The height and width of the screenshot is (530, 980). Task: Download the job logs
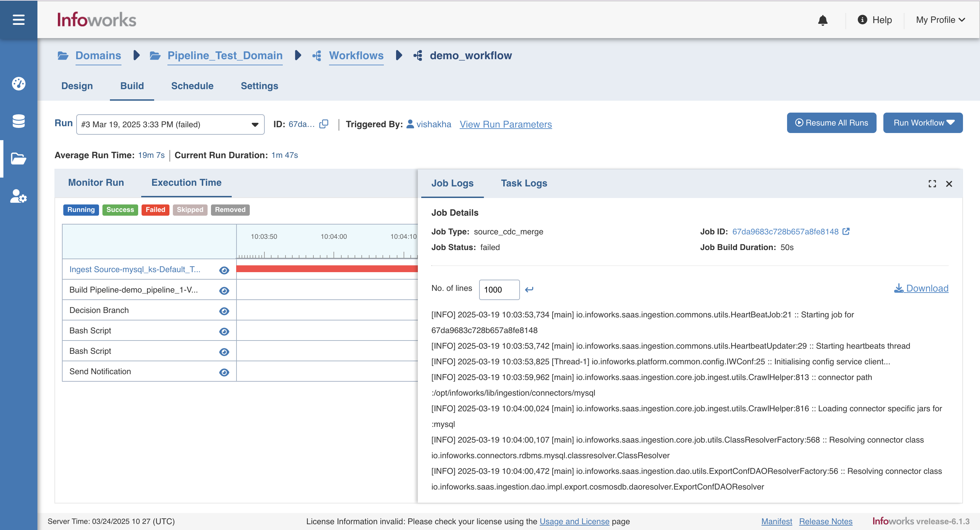pyautogui.click(x=921, y=288)
